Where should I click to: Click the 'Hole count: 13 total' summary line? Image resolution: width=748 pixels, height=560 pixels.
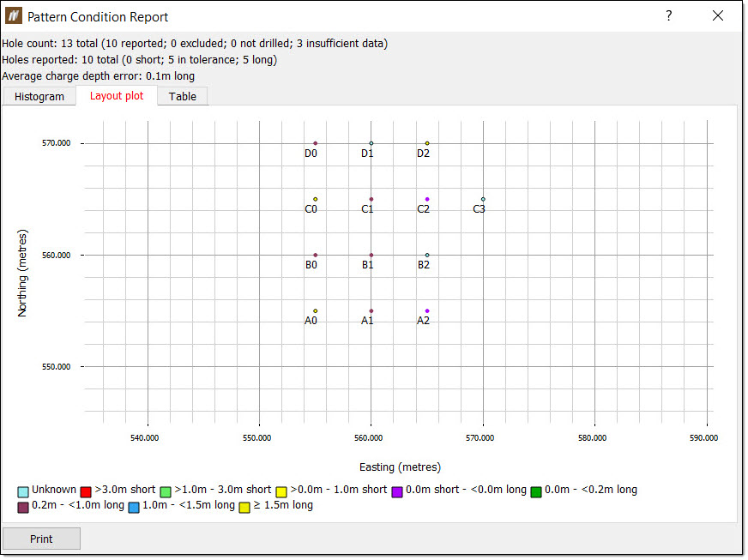(195, 44)
